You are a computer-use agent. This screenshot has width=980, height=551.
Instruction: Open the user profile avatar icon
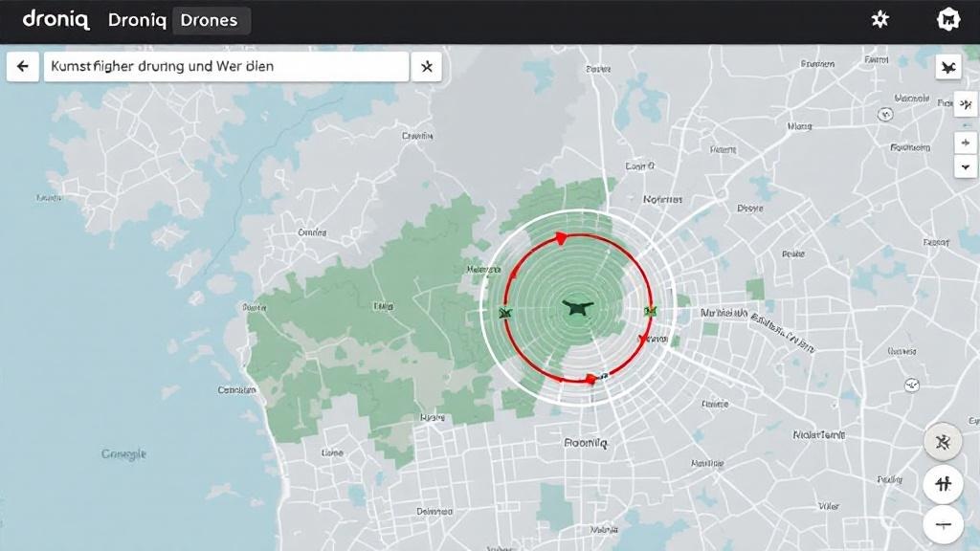pyautogui.click(x=947, y=20)
